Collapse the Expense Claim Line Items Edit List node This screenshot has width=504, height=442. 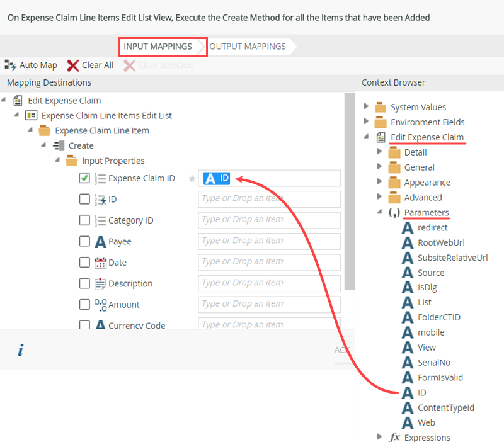16,115
